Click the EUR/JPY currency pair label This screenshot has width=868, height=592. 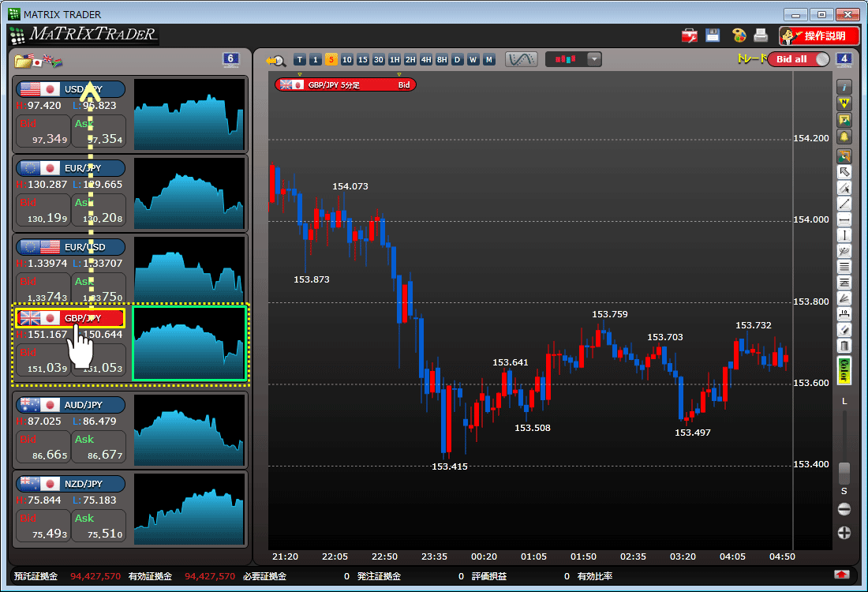coord(70,168)
